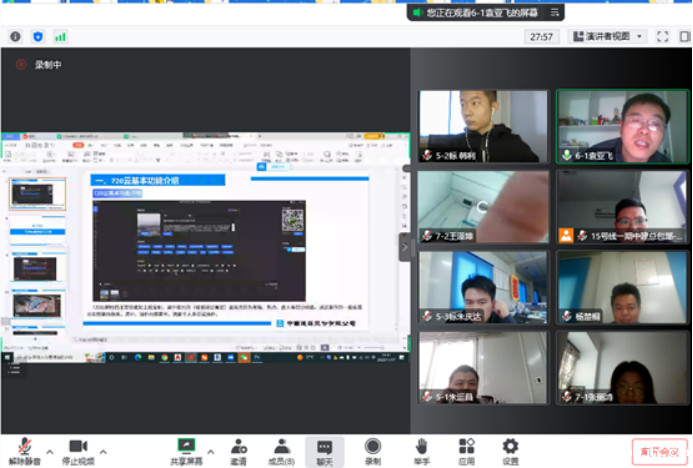The width and height of the screenshot is (693, 468).
Task: Unmute the microphone (解除静音)
Action: (x=25, y=450)
